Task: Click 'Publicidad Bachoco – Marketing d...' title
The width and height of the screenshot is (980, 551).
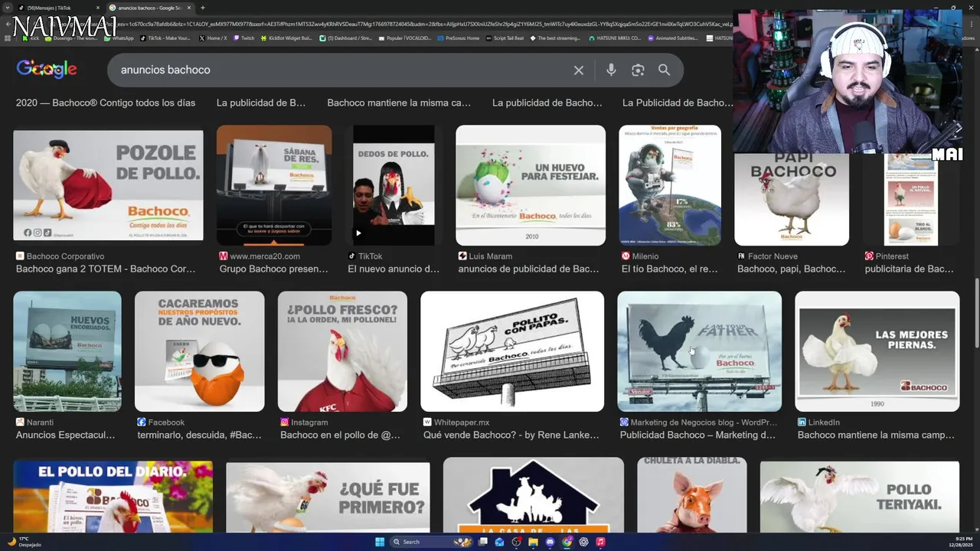Action: [x=697, y=435]
